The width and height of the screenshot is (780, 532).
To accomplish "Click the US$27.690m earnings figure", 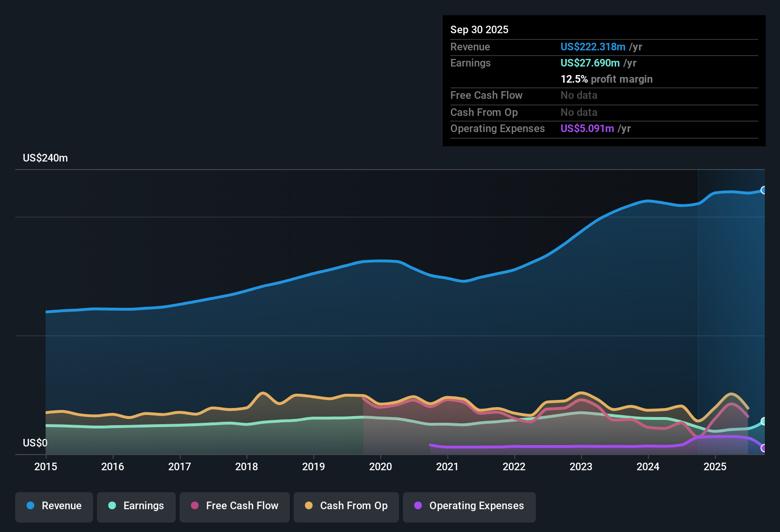I will (x=590, y=63).
